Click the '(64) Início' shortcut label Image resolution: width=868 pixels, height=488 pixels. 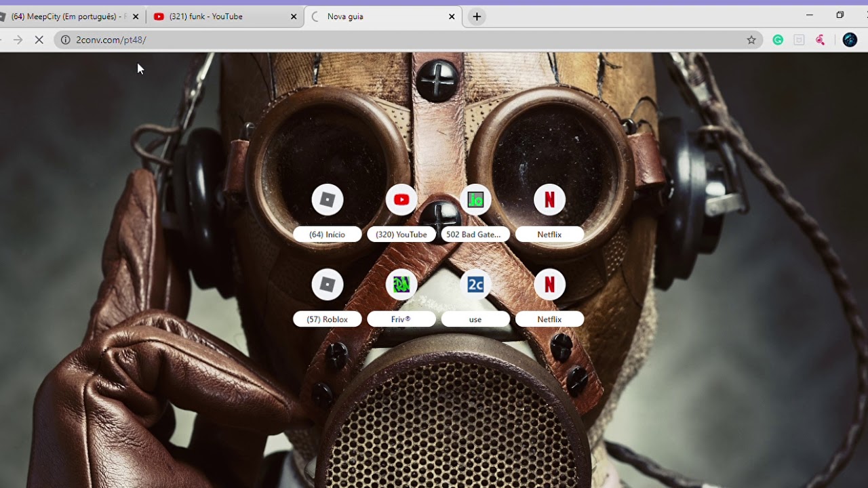pos(328,235)
